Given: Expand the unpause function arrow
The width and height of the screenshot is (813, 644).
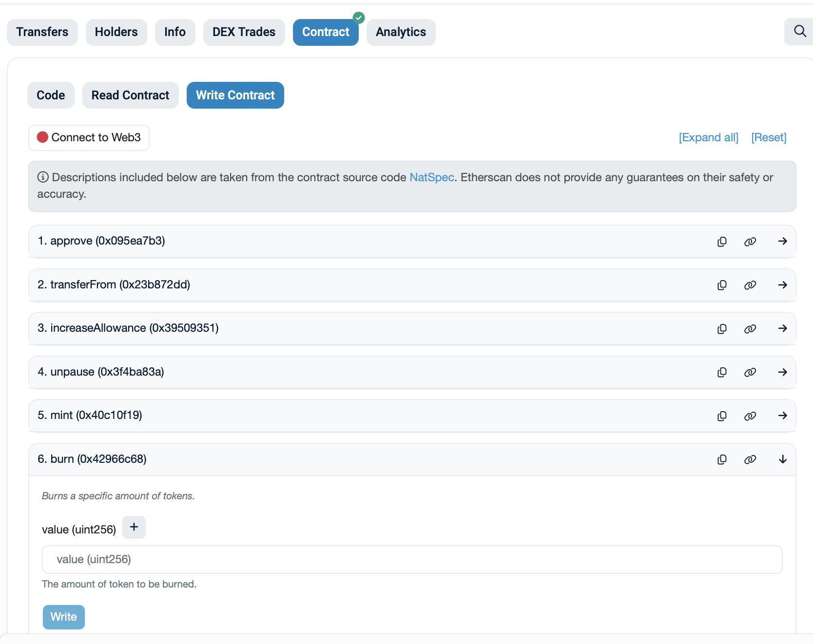Looking at the screenshot, I should [783, 372].
